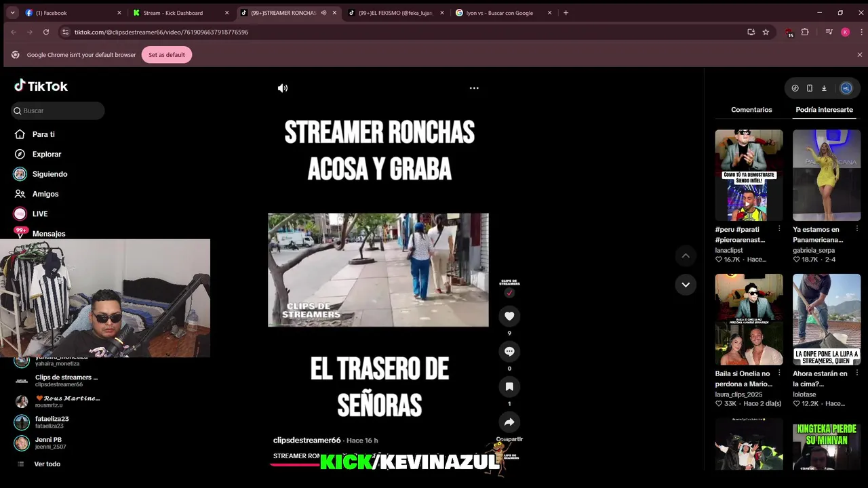Click the download icon in floating toolbar

(x=824, y=88)
